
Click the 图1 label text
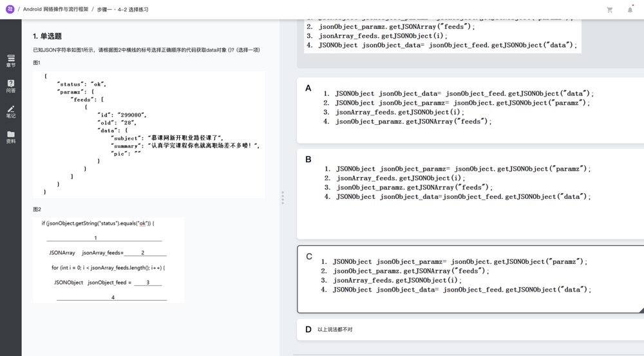tap(37, 63)
